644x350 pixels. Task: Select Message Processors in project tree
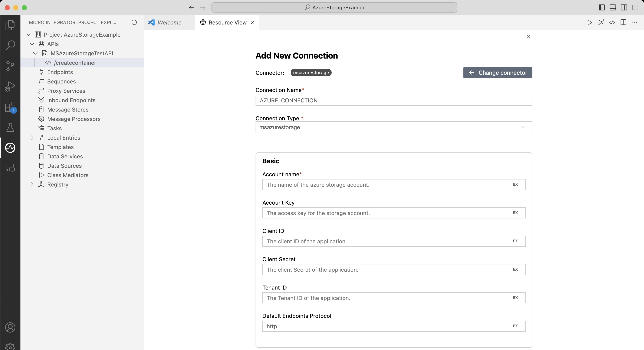click(x=82, y=119)
